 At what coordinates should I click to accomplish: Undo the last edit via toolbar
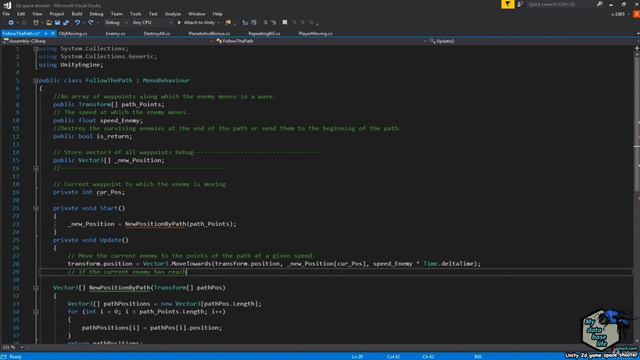(77, 22)
